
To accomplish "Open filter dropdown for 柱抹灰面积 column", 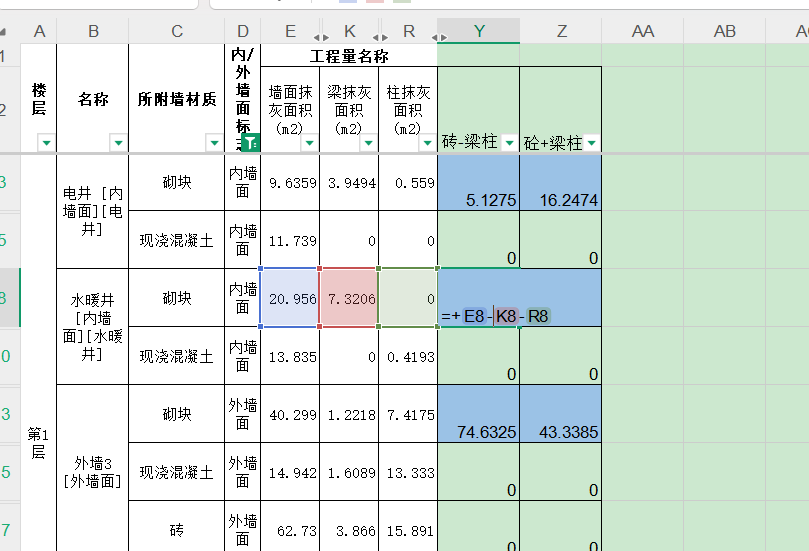I will point(427,142).
